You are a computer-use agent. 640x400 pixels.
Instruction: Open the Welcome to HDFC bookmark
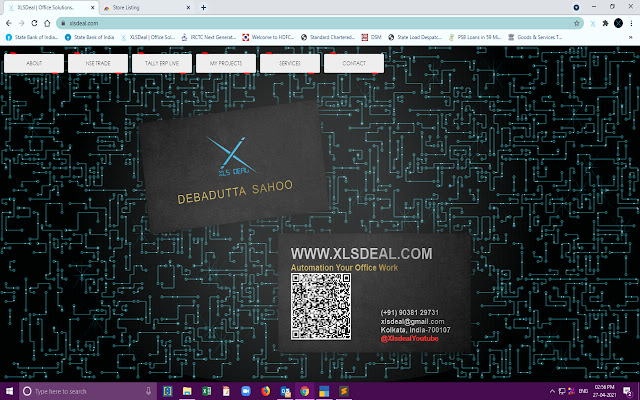point(268,37)
